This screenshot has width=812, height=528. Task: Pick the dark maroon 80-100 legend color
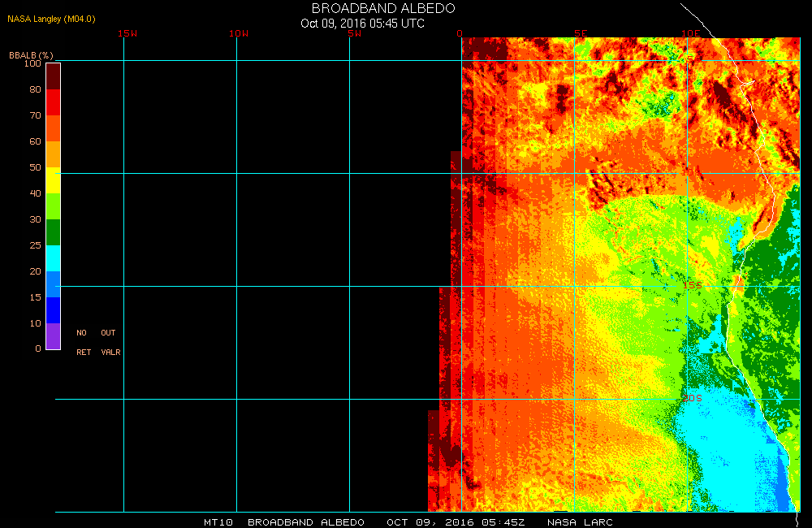pos(54,76)
